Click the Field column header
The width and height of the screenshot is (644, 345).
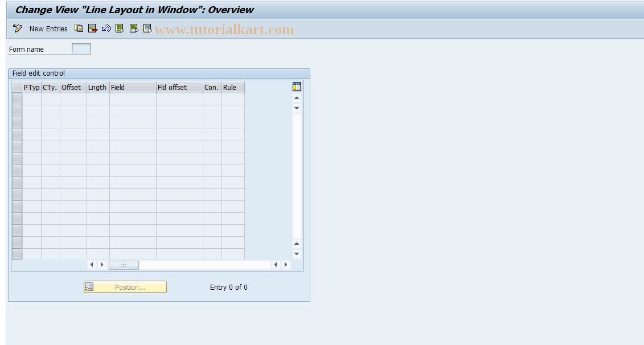click(133, 88)
